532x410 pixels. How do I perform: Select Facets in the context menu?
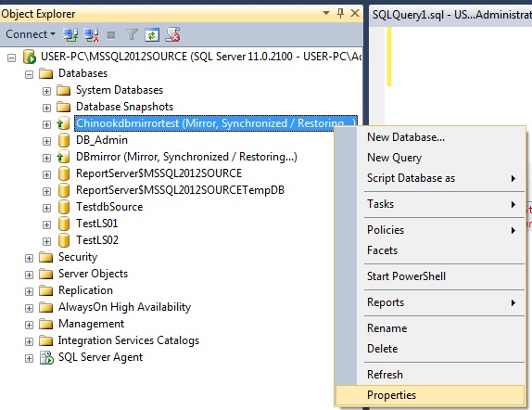coord(429,250)
